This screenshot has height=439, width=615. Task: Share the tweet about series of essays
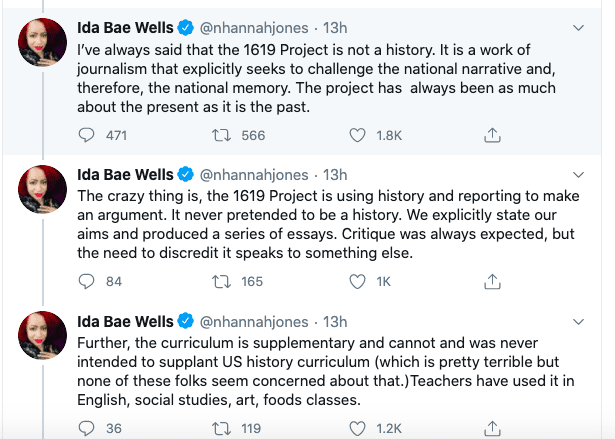point(492,281)
